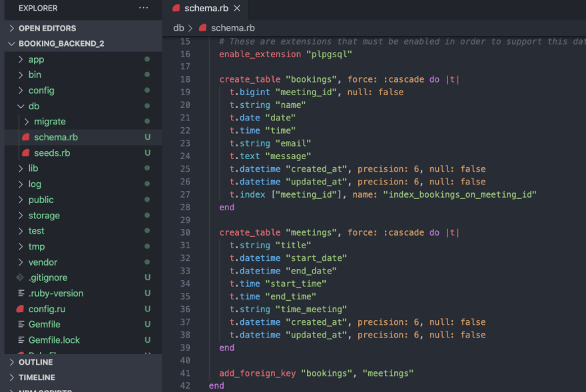The image size is (586, 392).
Task: Open the Explorer more actions ellipsis
Action: [x=144, y=8]
